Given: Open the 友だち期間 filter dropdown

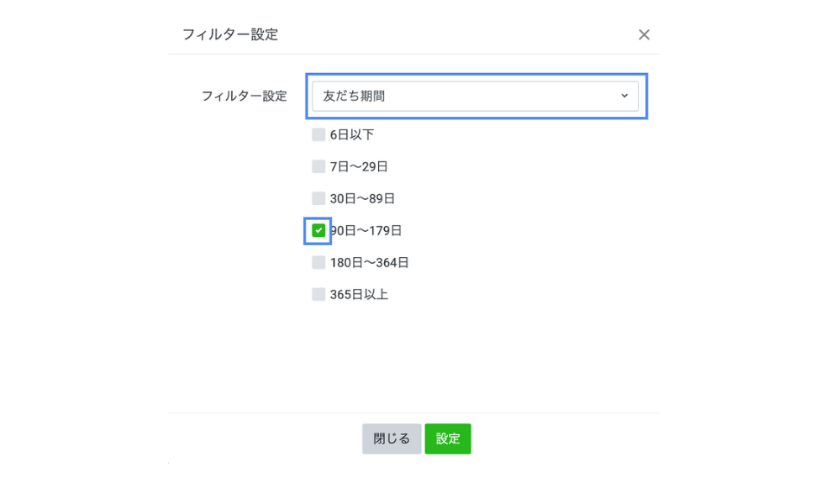Looking at the screenshot, I should pyautogui.click(x=475, y=96).
